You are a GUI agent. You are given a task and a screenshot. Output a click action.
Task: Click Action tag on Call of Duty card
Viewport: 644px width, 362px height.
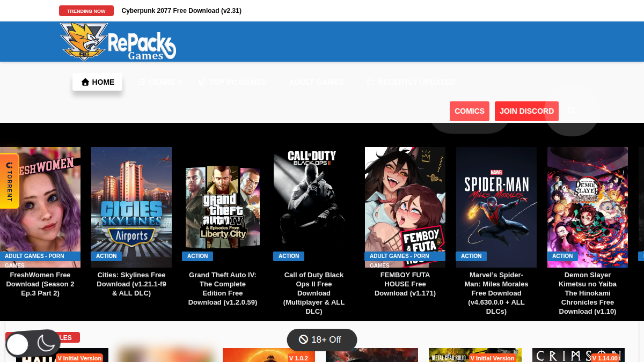point(289,256)
